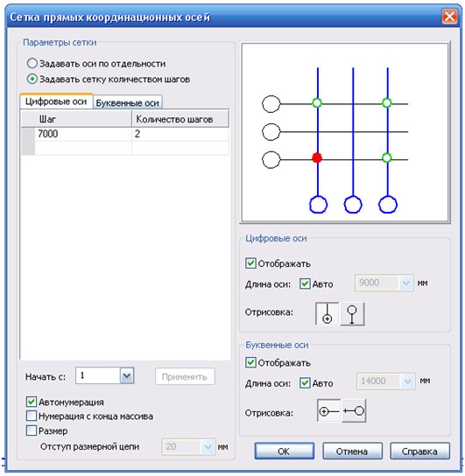Click the middle blue axis marker circle
This screenshot has height=476, width=465.
pos(353,204)
